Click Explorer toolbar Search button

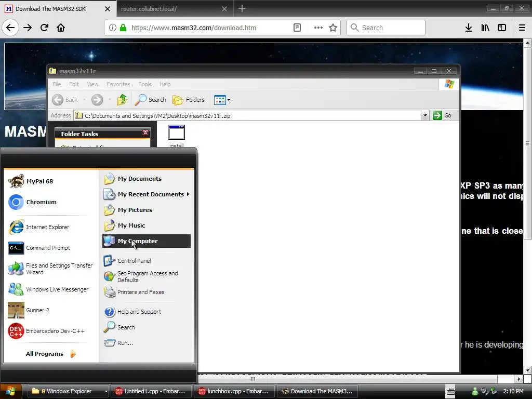click(x=150, y=100)
